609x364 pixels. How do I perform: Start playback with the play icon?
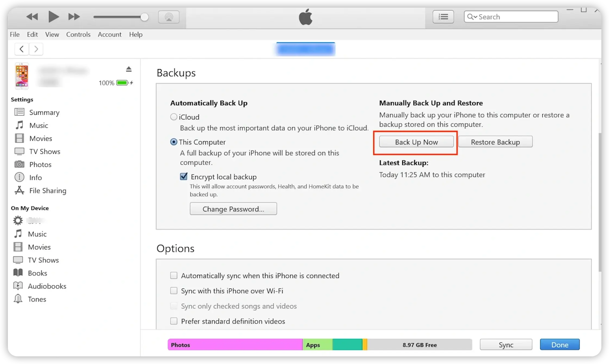tap(54, 17)
